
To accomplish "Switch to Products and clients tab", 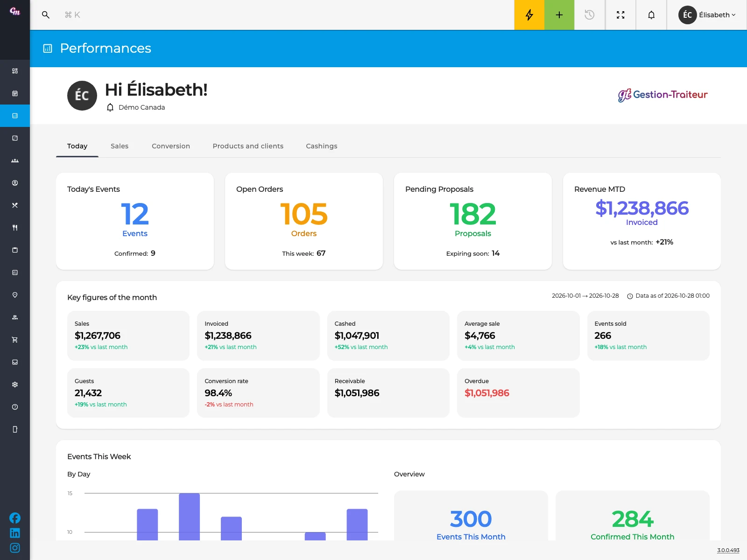I will point(248,146).
